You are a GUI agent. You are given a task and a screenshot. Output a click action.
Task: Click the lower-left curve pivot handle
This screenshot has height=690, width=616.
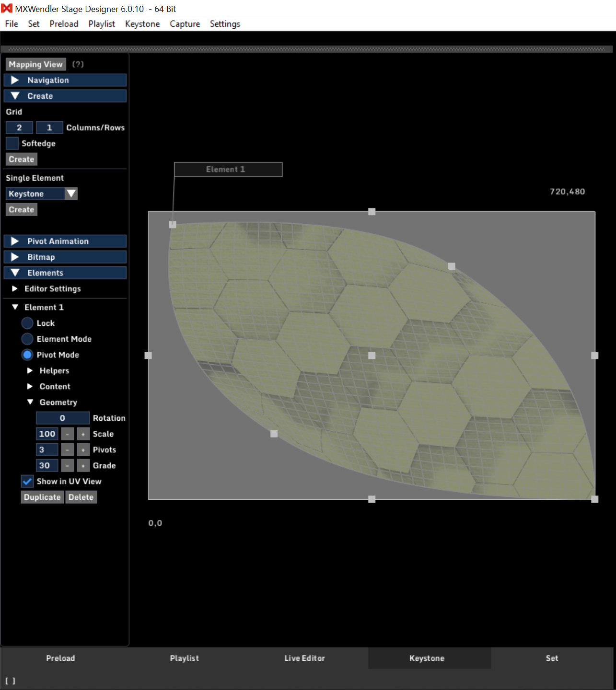274,434
